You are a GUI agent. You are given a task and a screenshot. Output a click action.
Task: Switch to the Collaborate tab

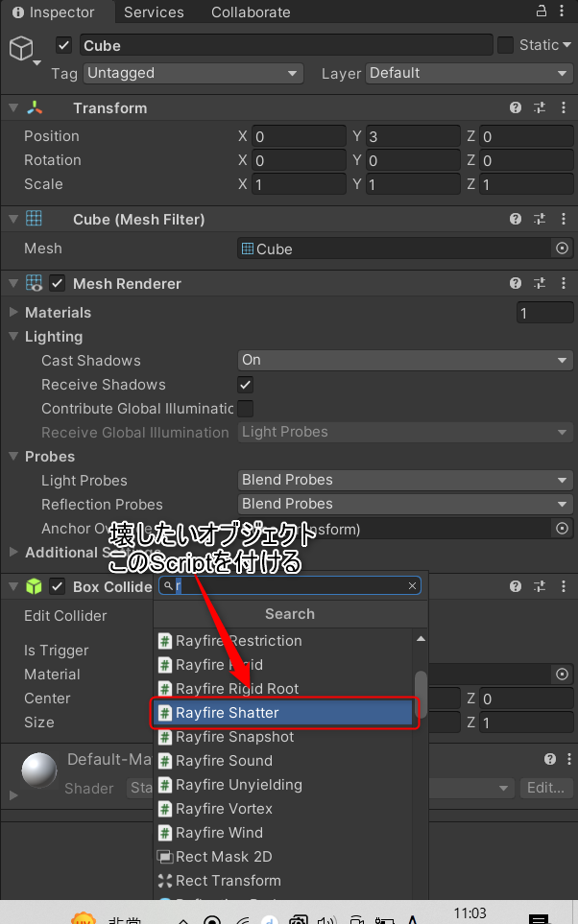click(x=251, y=12)
